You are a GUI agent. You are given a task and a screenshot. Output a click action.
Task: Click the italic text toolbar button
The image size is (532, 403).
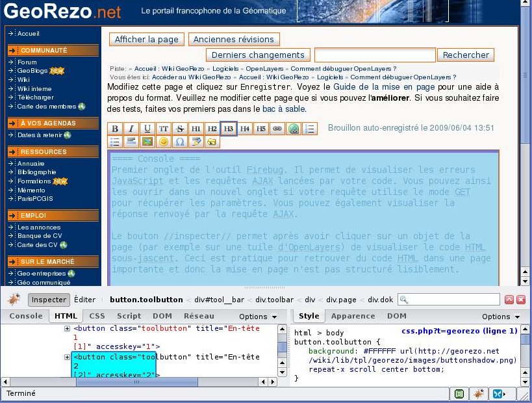point(131,129)
